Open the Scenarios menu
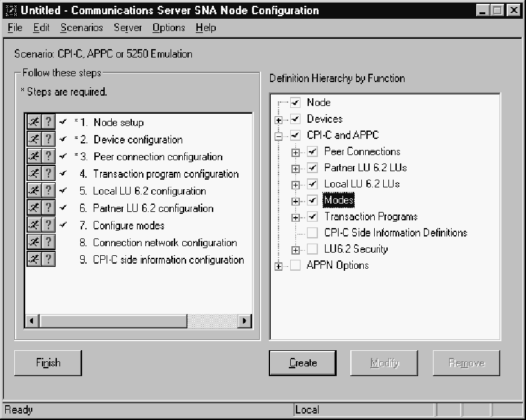Screen dimensions: 526x420 tap(82, 28)
